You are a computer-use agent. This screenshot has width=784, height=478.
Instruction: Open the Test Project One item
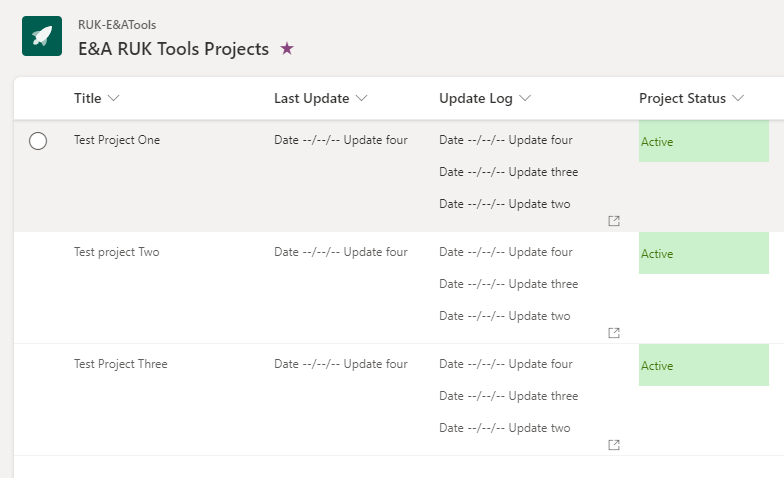pos(117,140)
